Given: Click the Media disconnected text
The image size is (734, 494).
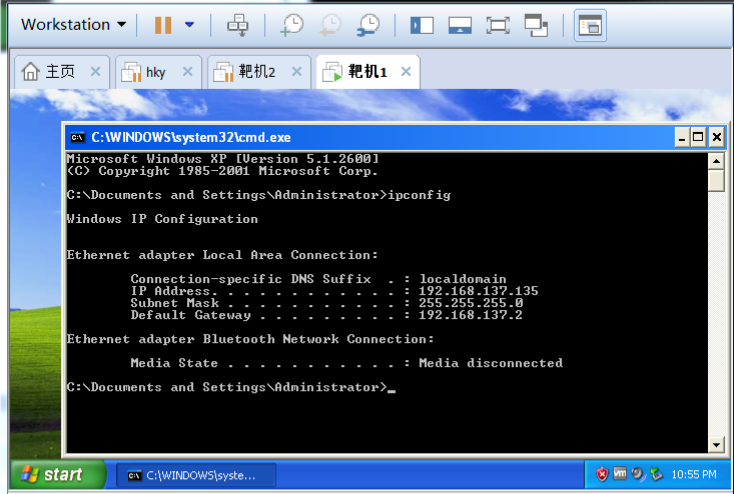Looking at the screenshot, I should tap(491, 363).
